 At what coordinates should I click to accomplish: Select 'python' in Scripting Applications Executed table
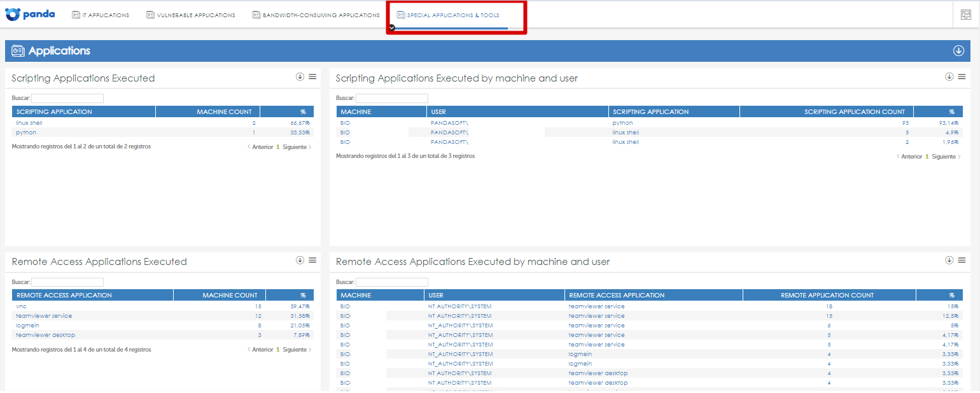point(26,132)
